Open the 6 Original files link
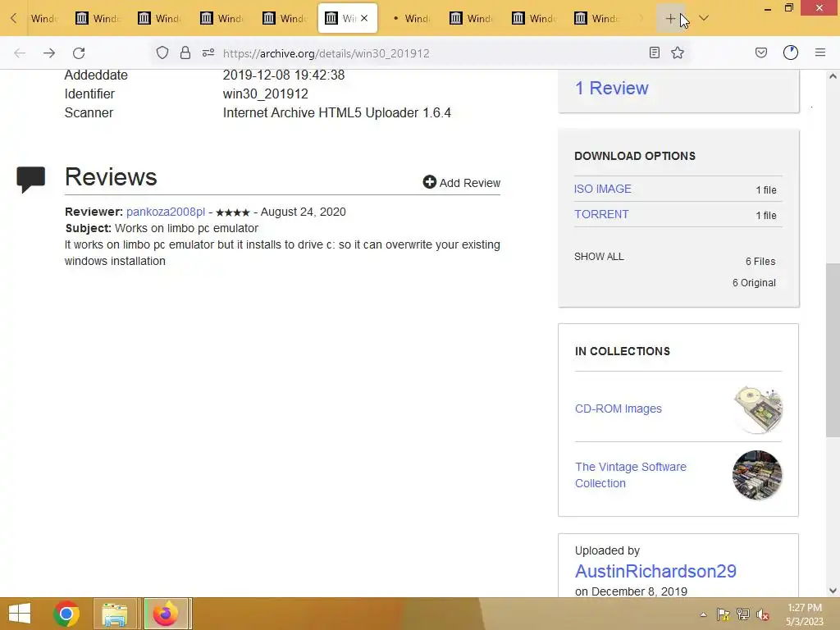The height and width of the screenshot is (630, 840). [754, 283]
